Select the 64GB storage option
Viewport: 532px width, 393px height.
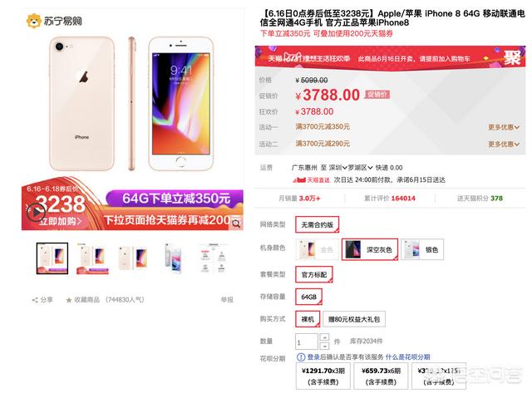coord(308,297)
